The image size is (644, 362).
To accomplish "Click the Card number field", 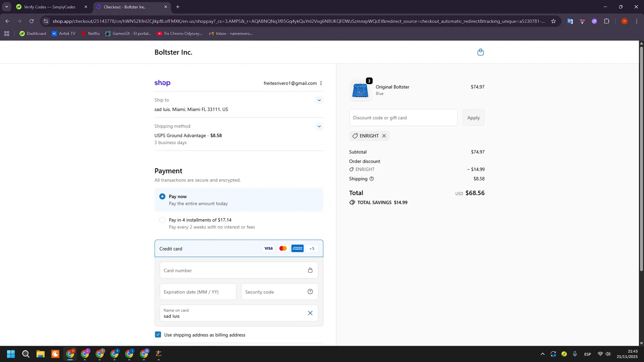I will pyautogui.click(x=239, y=270).
